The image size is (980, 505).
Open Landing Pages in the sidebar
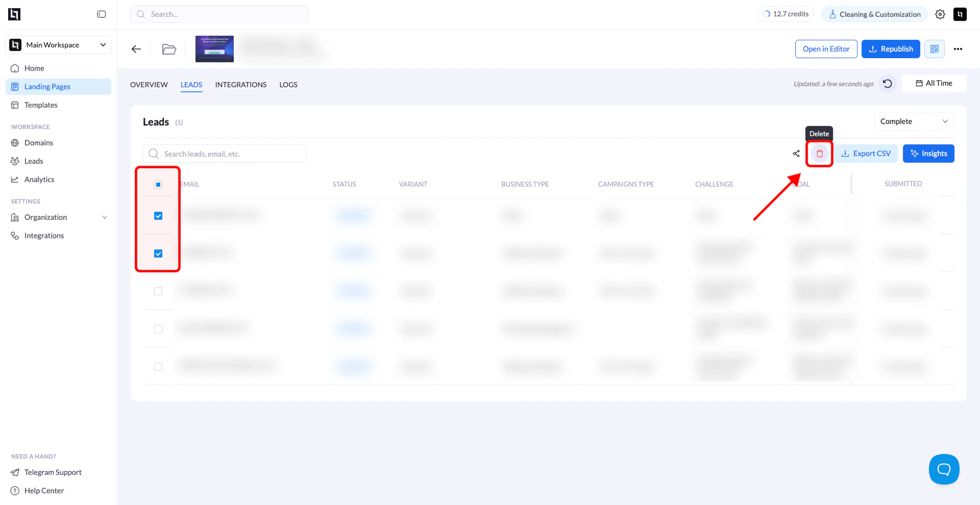click(x=58, y=87)
